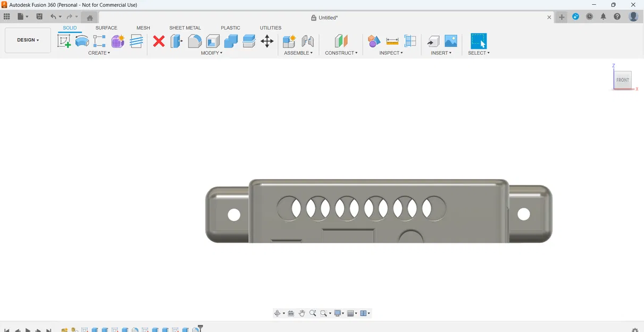Open the SHEET METAL tab
This screenshot has width=644, height=332.
pyautogui.click(x=185, y=28)
